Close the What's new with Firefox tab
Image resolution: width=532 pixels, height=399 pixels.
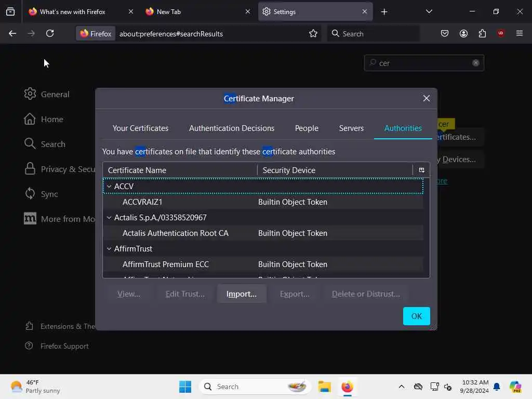pyautogui.click(x=131, y=11)
